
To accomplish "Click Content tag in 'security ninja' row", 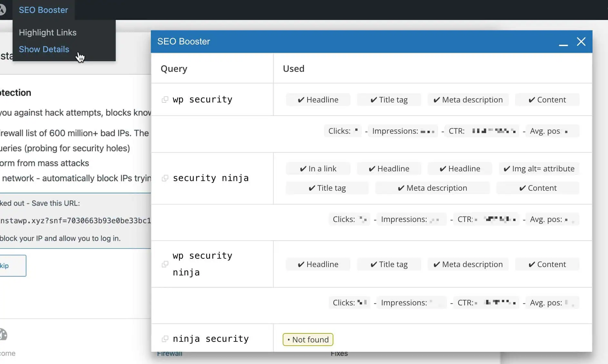I will coord(538,188).
